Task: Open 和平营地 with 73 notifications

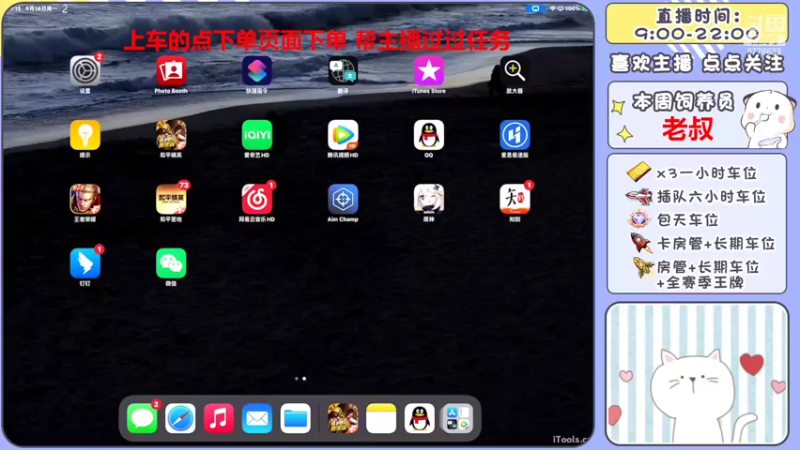Action: coord(171,199)
